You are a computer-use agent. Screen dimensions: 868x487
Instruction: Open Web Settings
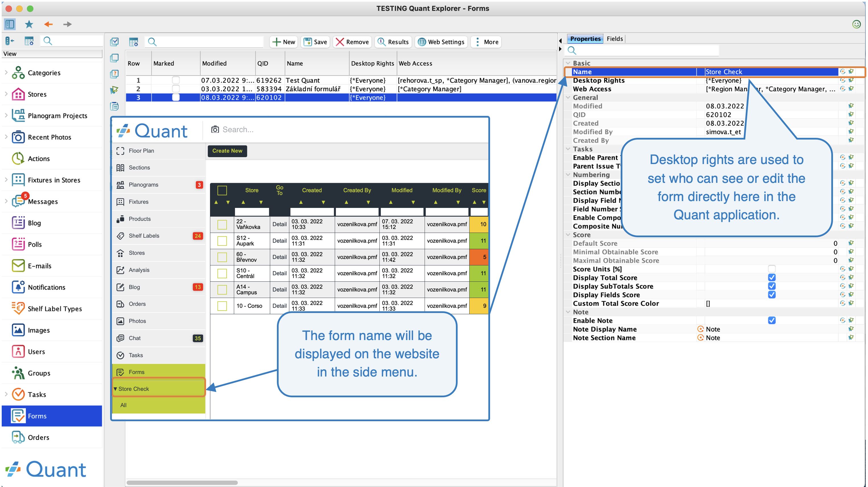[441, 42]
